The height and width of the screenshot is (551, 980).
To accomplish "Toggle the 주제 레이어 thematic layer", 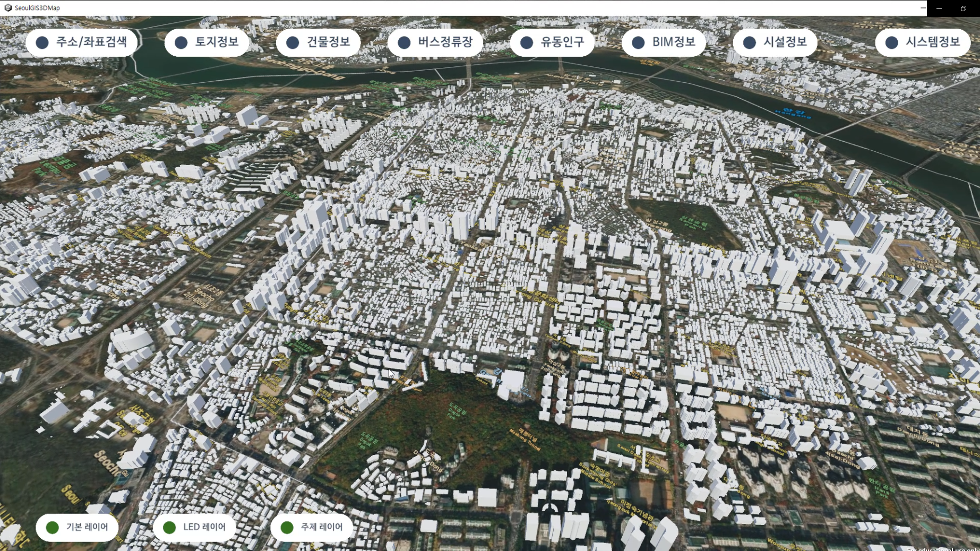I will pos(312,527).
